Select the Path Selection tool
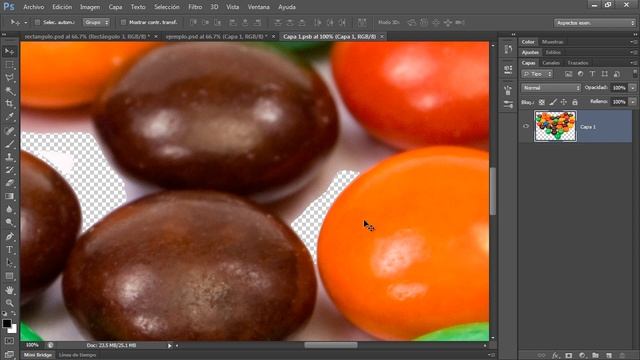The height and width of the screenshot is (360, 640). tap(9, 262)
